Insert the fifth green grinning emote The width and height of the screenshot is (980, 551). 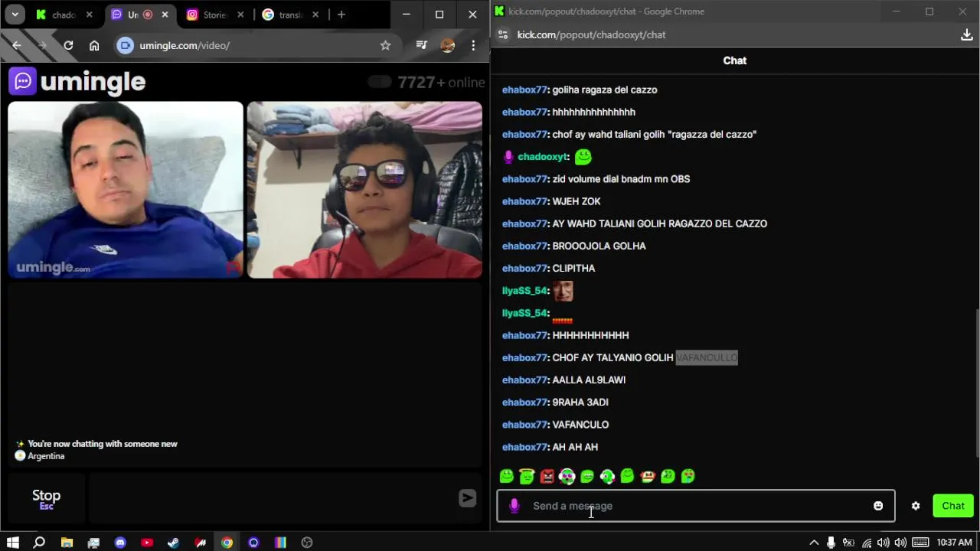coord(587,476)
